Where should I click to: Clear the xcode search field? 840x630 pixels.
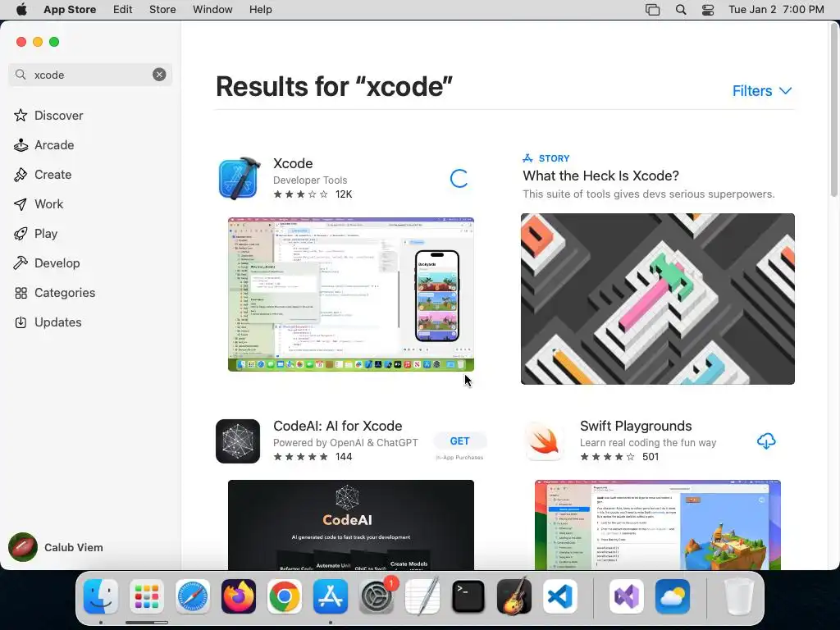pyautogui.click(x=159, y=75)
